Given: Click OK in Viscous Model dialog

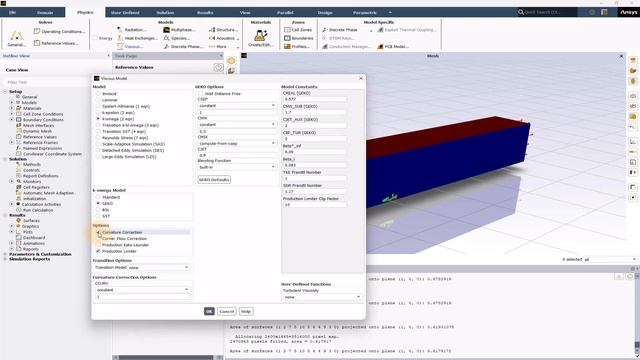Looking at the screenshot, I should point(209,311).
